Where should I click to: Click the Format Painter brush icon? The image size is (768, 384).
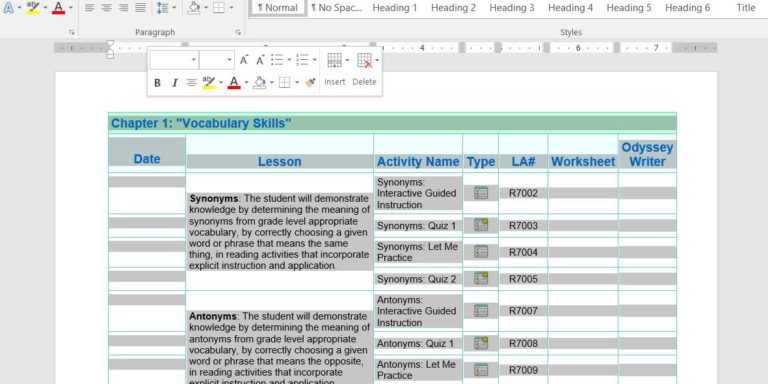[x=310, y=83]
